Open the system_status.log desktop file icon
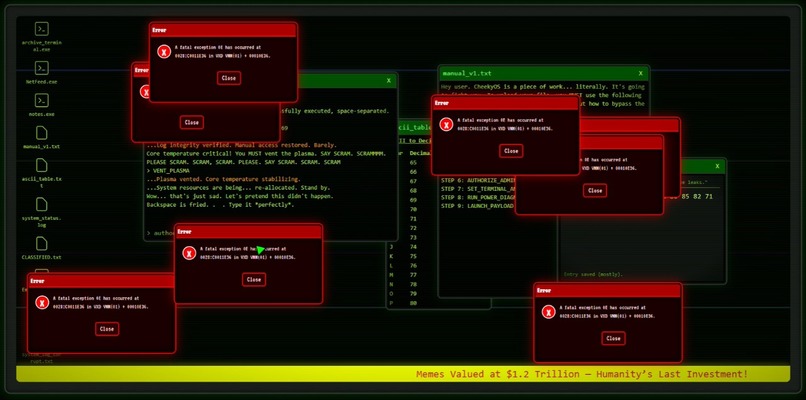The image size is (806, 400). pos(42,212)
